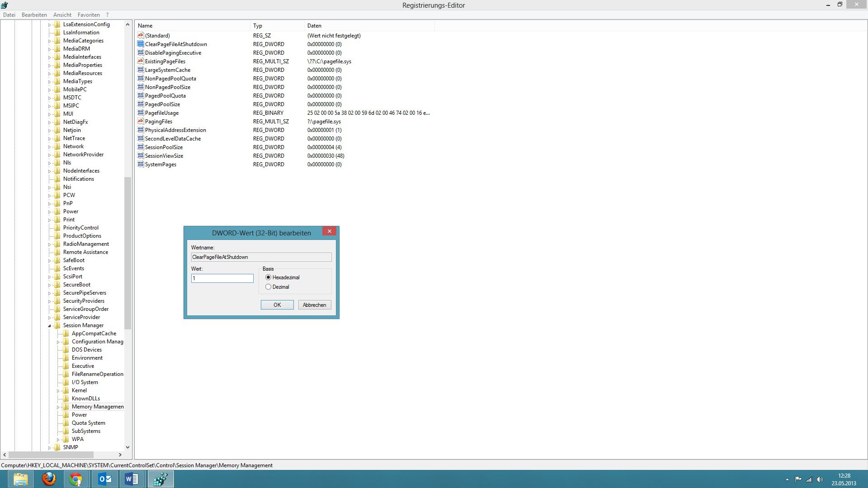Expand the SecureBoot tree node
This screenshot has height=488, width=868.
(x=50, y=285)
